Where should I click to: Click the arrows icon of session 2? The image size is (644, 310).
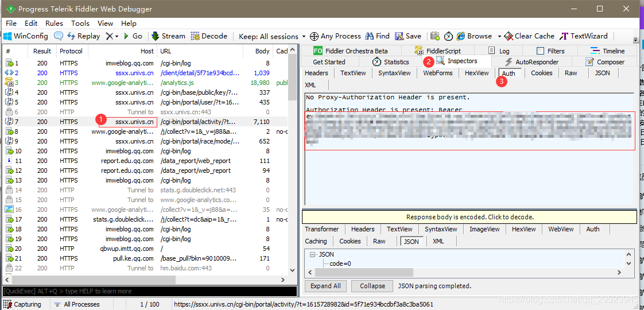click(x=9, y=73)
